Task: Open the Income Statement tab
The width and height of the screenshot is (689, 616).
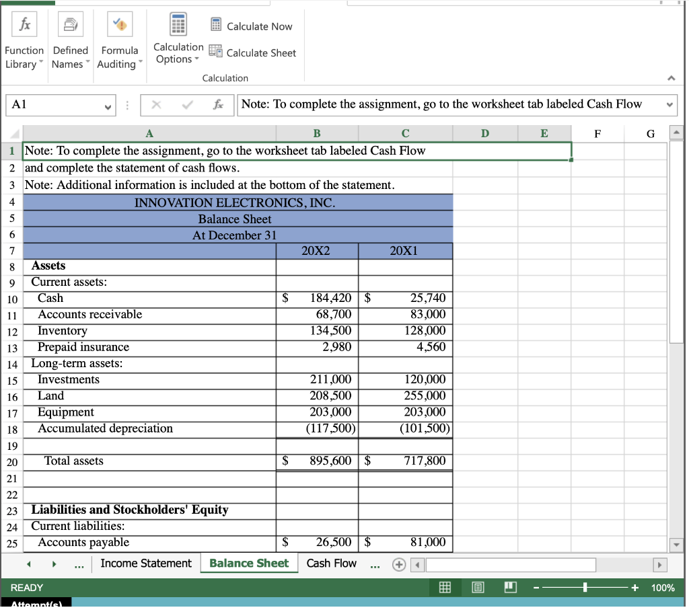Action: [x=145, y=563]
